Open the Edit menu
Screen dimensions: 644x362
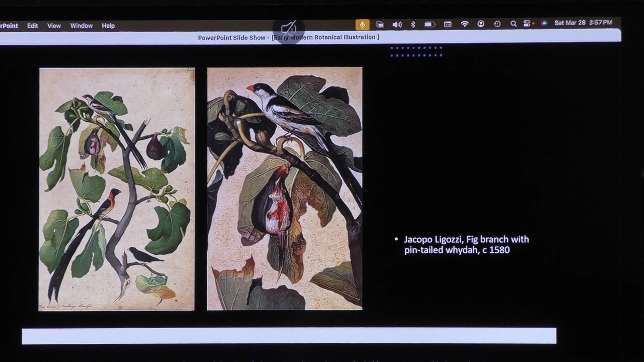(x=32, y=26)
